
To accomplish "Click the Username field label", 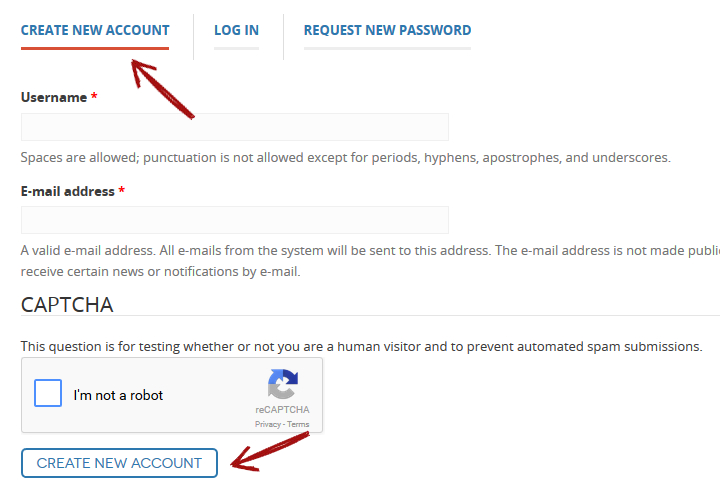I will (x=54, y=97).
